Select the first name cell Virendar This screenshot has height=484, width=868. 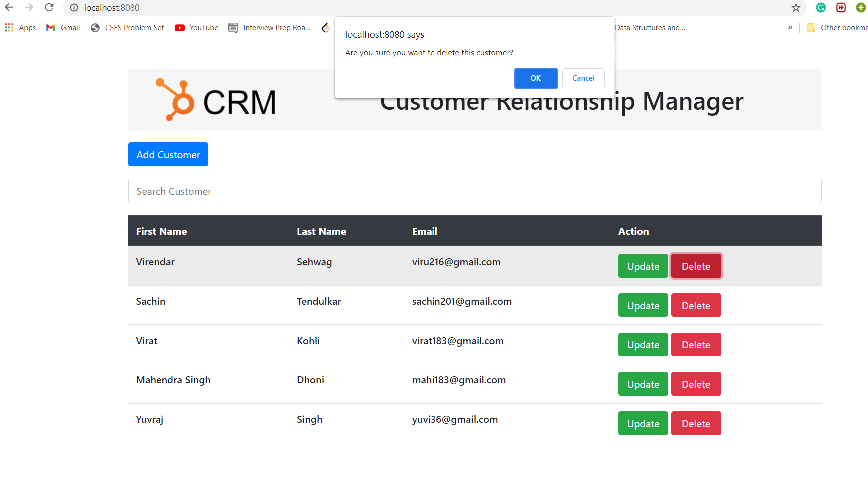click(155, 262)
